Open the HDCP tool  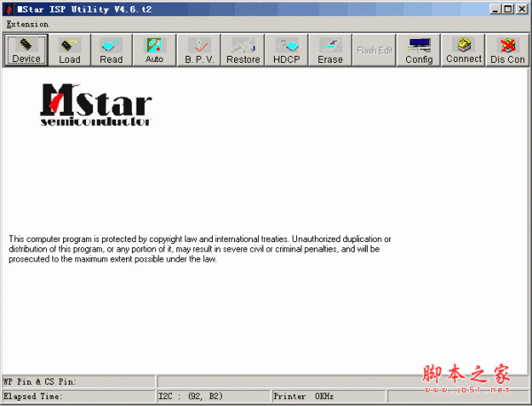point(286,50)
